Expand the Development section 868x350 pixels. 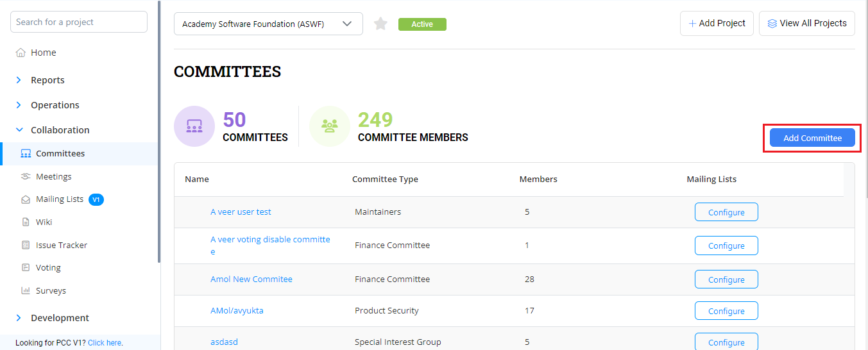point(19,318)
